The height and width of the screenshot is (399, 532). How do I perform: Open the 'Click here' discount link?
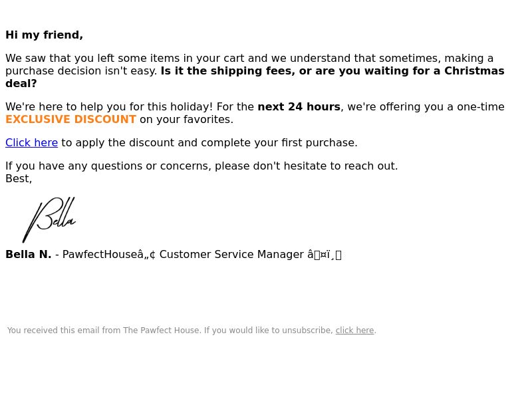point(31,143)
